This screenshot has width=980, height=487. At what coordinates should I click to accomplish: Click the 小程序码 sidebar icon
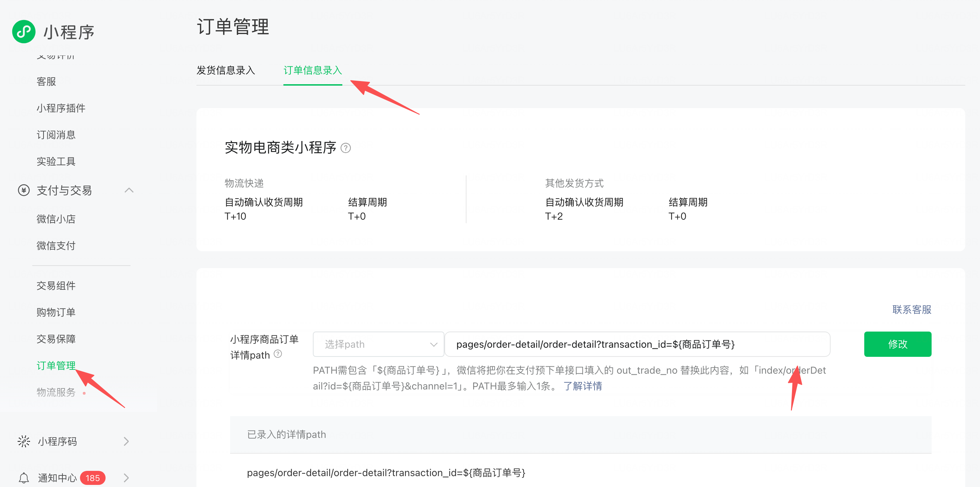click(x=24, y=441)
